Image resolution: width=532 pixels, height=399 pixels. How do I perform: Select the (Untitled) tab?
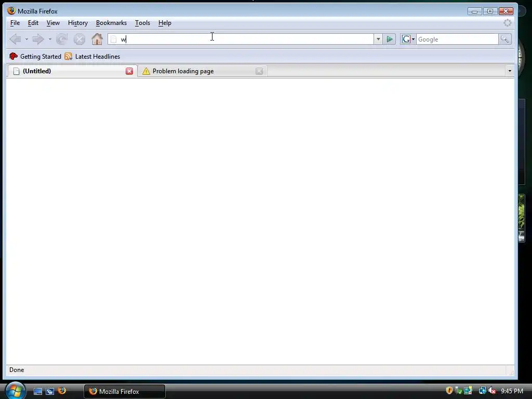(x=71, y=71)
